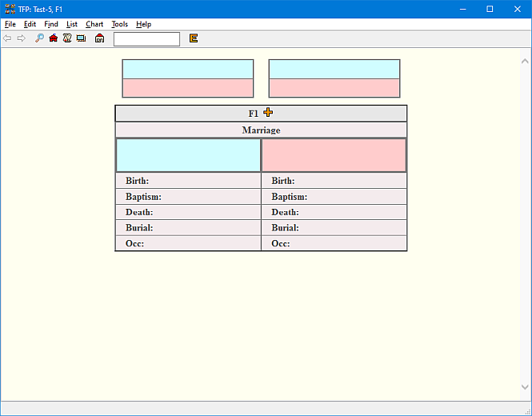The height and width of the screenshot is (416, 532).
Task: Minimize the TFP window
Action: point(462,9)
